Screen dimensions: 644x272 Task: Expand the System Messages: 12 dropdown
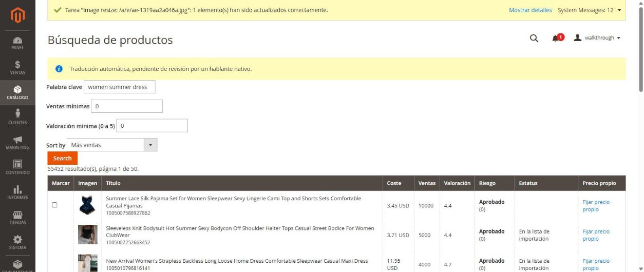(x=589, y=10)
